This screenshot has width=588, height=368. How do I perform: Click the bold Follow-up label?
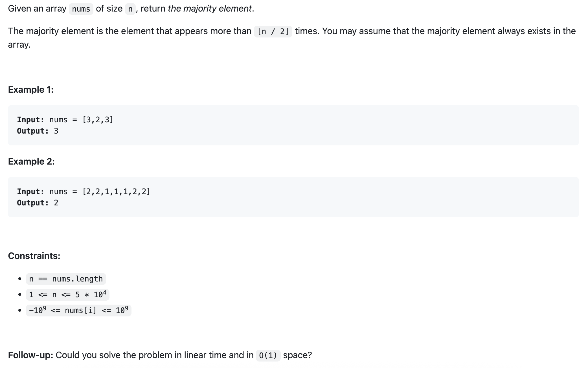click(30, 355)
